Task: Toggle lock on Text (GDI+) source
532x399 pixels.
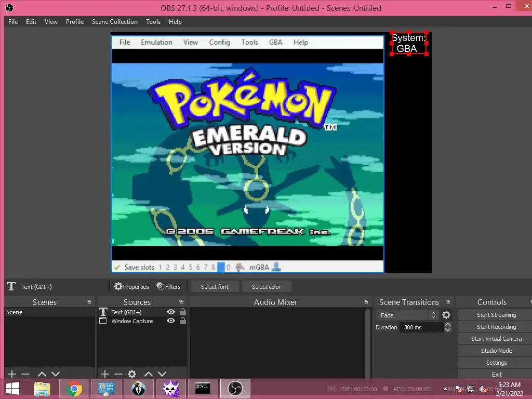Action: pyautogui.click(x=182, y=312)
